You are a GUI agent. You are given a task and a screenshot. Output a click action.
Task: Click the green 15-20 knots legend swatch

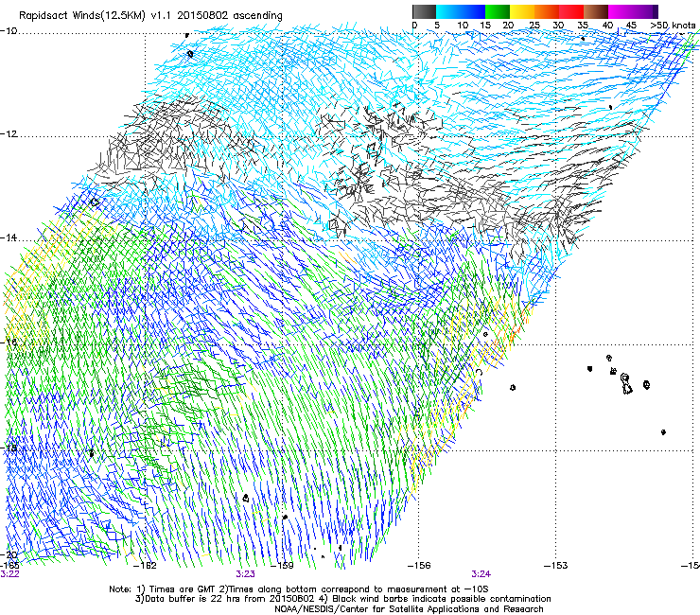[x=498, y=11]
